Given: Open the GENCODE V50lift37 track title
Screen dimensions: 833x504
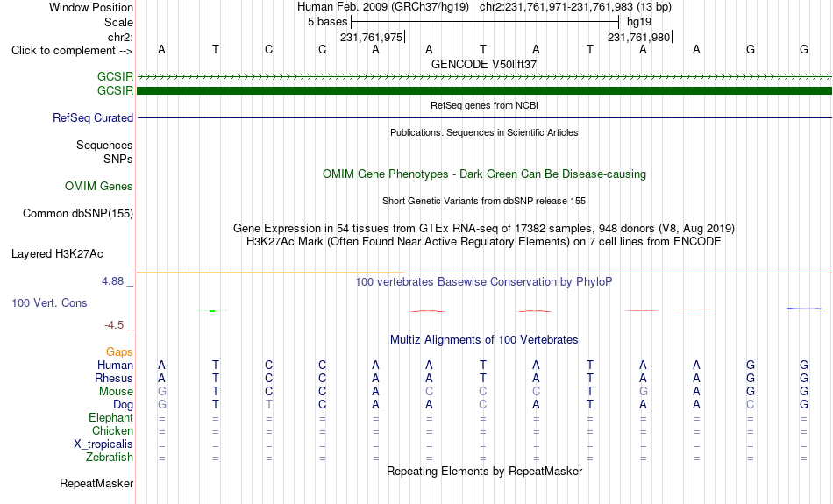Looking at the screenshot, I should tap(484, 64).
